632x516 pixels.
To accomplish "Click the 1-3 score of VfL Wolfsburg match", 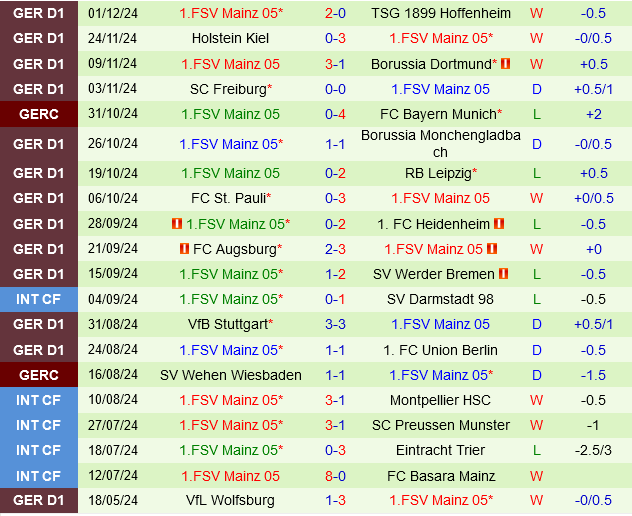I will 335,501.
